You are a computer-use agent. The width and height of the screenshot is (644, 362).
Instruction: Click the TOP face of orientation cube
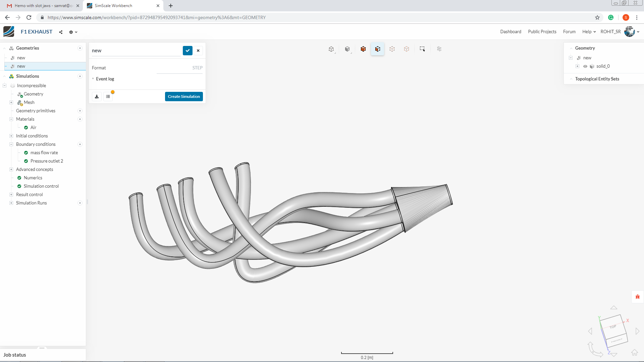[612, 326]
